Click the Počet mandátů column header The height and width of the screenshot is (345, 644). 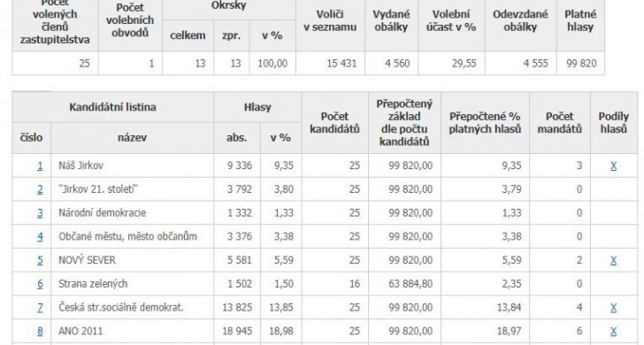click(x=560, y=122)
